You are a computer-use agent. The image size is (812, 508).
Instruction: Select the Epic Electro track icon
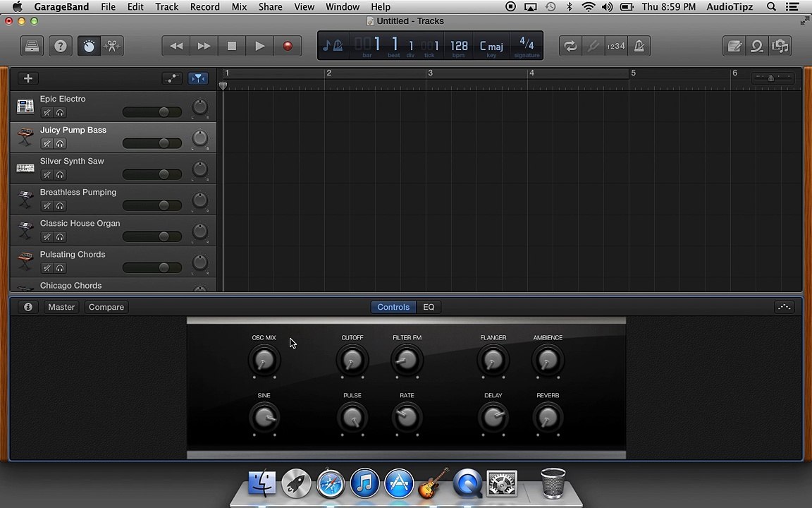tap(25, 107)
